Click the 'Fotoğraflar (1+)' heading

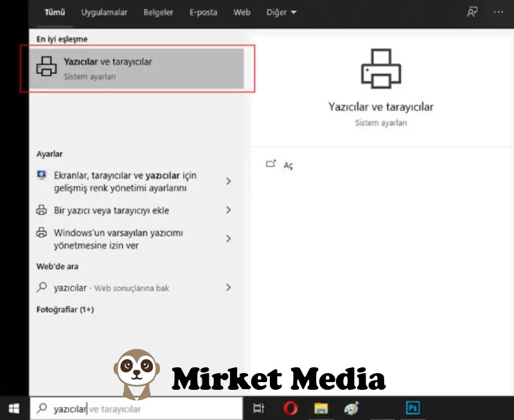point(66,310)
